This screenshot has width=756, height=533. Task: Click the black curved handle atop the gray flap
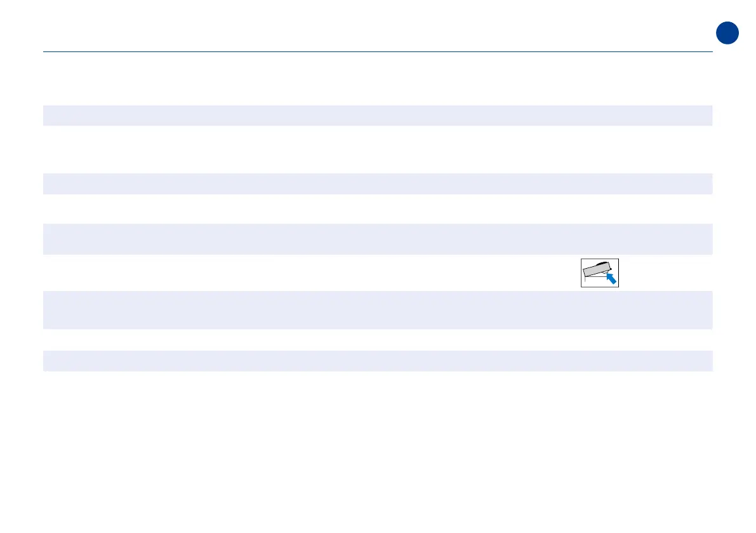pos(602,264)
